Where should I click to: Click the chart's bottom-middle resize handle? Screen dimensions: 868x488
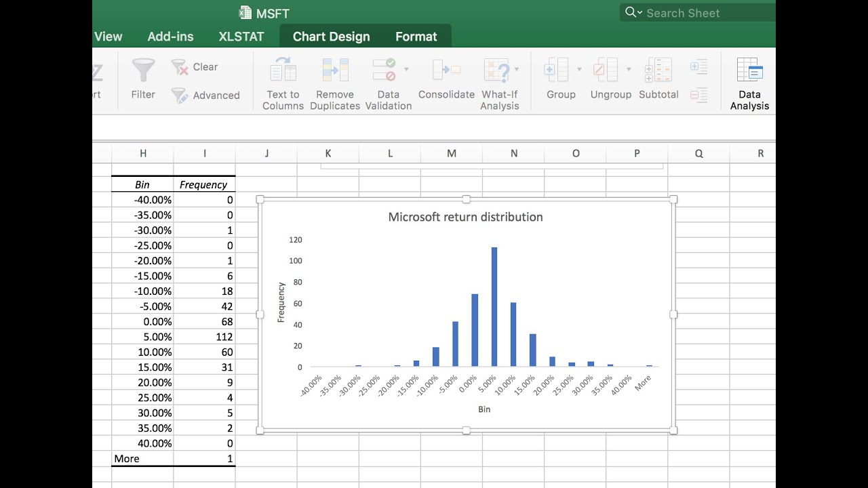(467, 430)
